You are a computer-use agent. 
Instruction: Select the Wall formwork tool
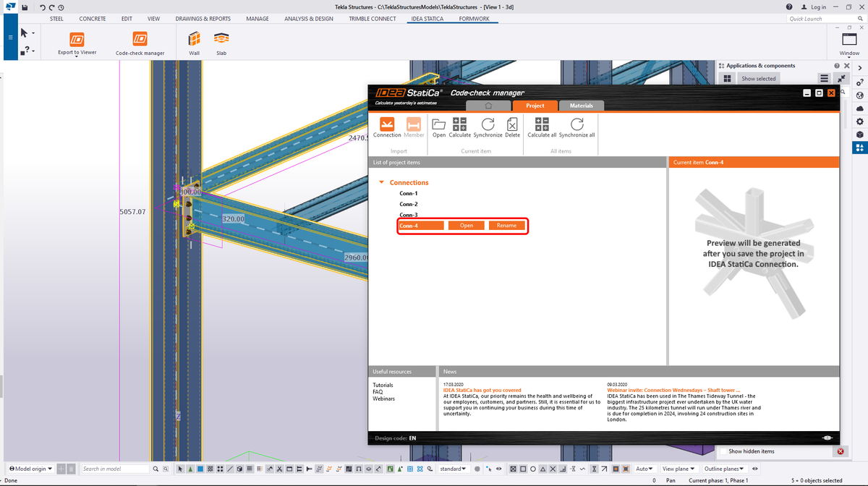point(193,41)
